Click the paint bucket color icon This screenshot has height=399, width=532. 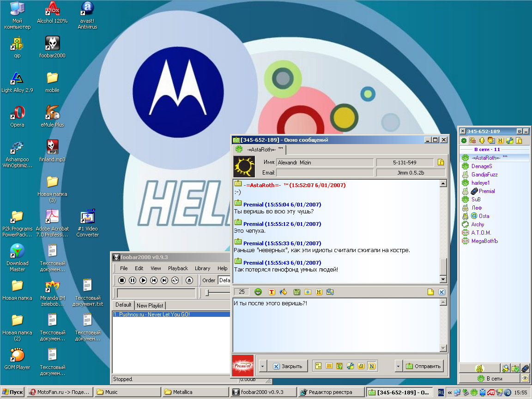coord(283,292)
